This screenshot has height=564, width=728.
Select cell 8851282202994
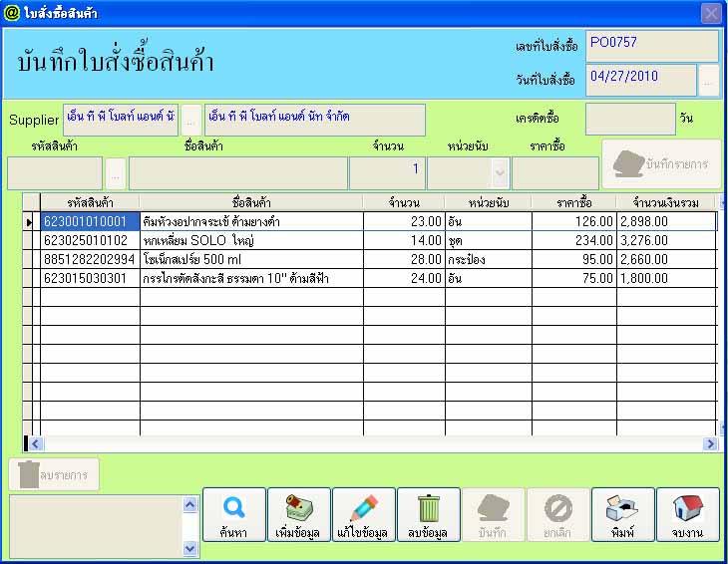90,260
